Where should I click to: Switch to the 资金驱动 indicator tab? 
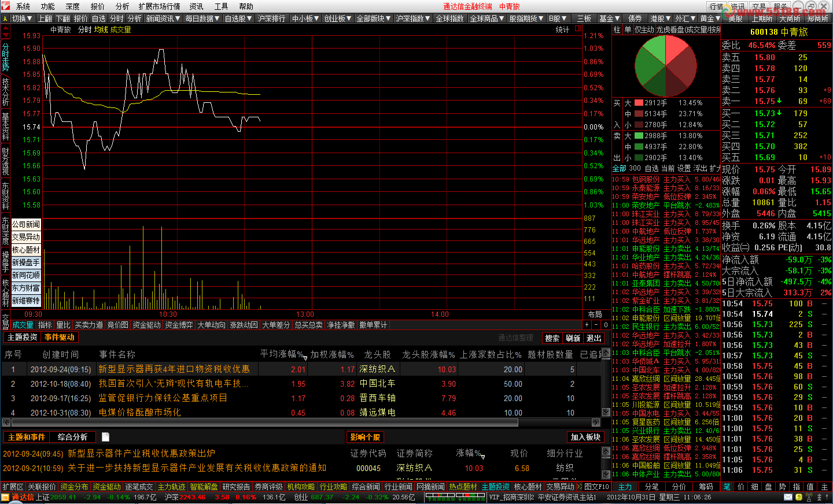coord(147,325)
